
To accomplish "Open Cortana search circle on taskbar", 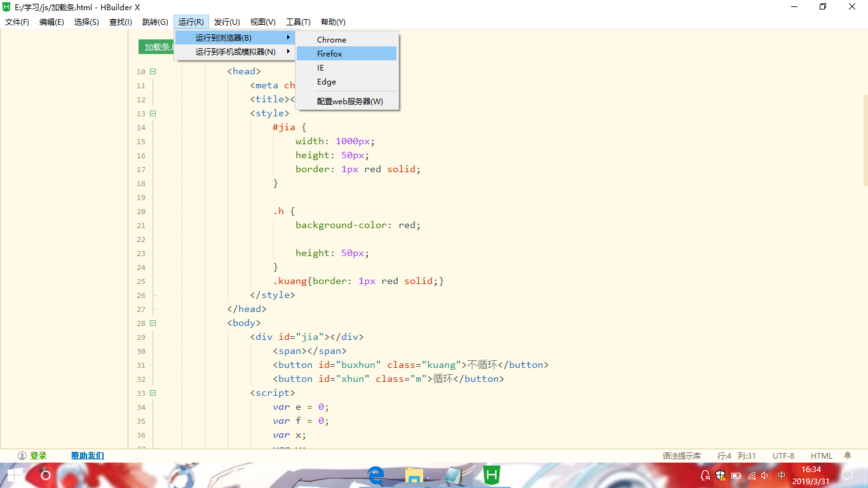I will click(x=46, y=475).
